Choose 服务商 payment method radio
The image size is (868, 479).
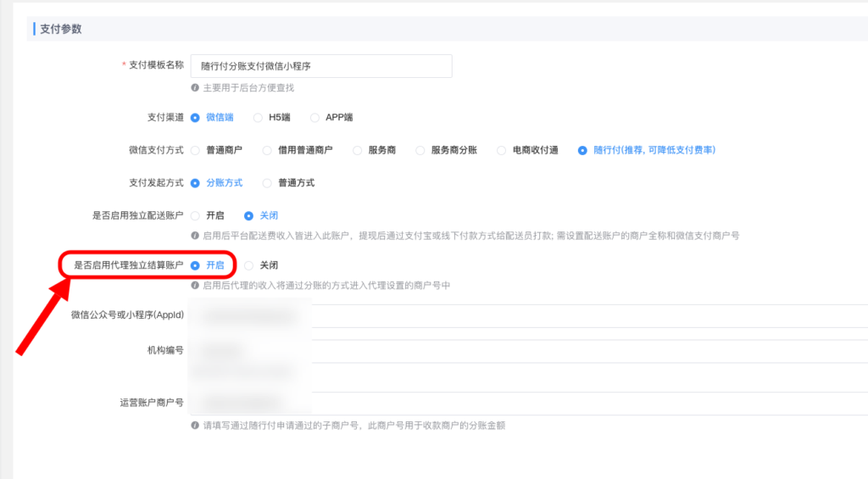357,150
